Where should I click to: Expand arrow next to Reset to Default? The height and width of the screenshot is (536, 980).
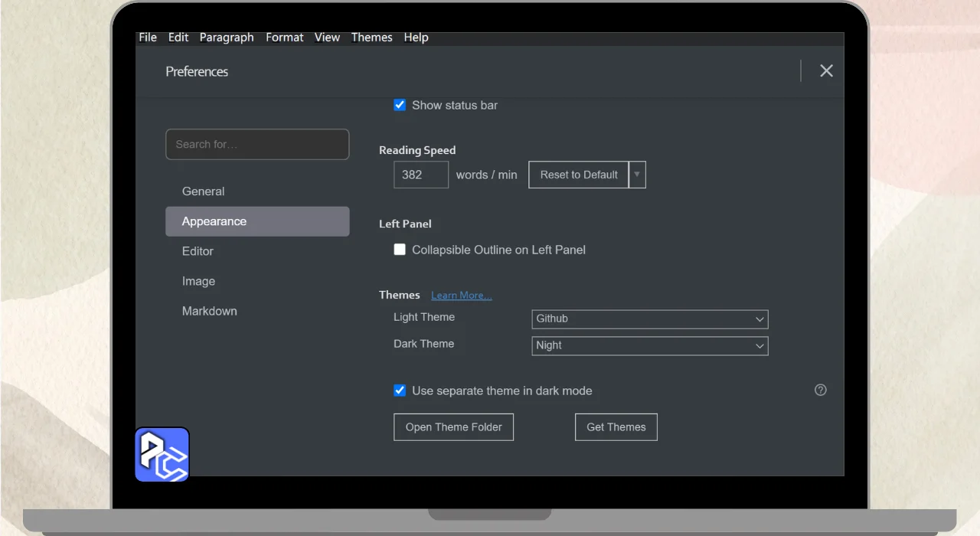(x=637, y=175)
